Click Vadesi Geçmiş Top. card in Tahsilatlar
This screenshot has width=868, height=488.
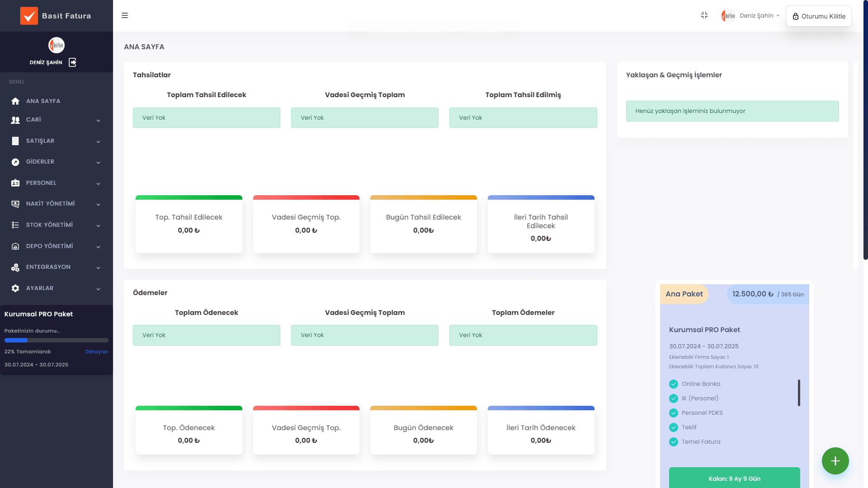(x=306, y=224)
